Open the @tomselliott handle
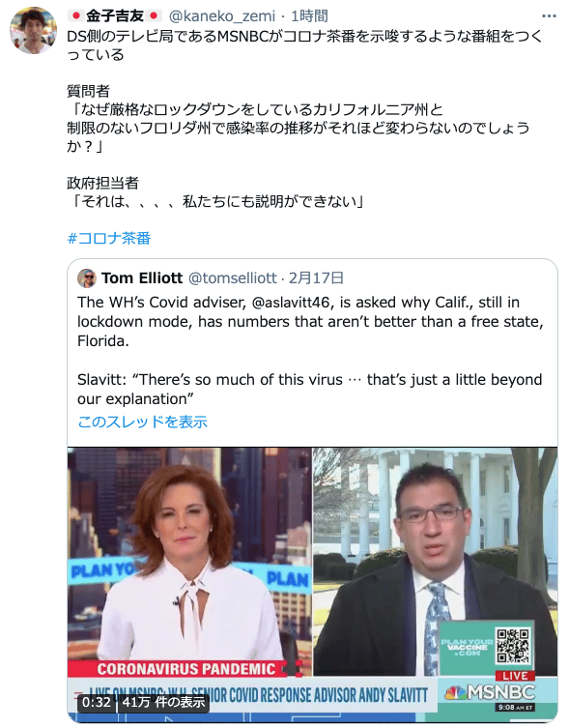 (233, 278)
